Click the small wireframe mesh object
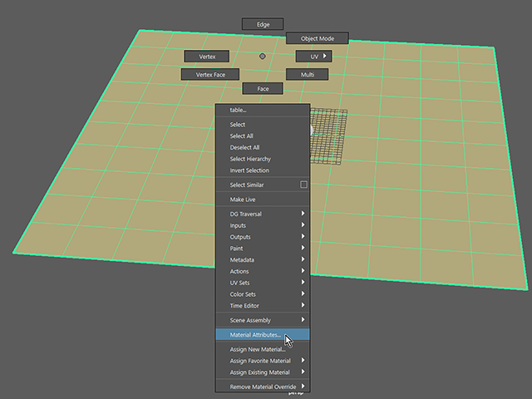 [x=328, y=136]
